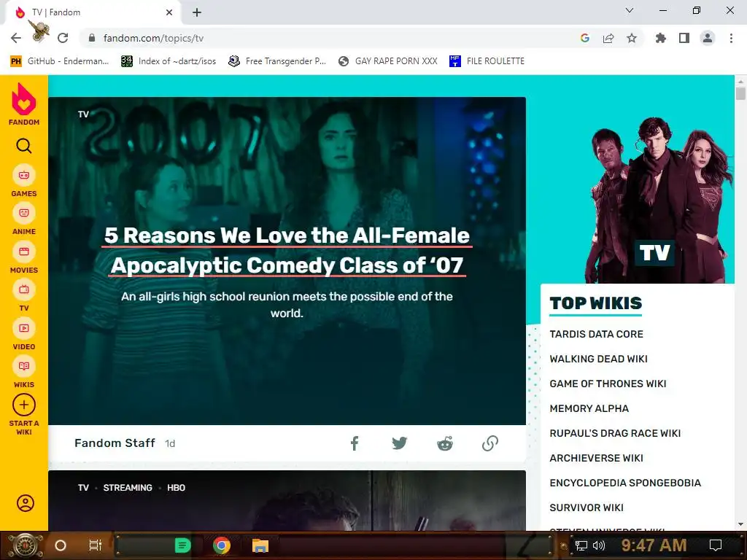The height and width of the screenshot is (560, 747).
Task: Click the Start a Wiki plus icon
Action: tap(24, 405)
